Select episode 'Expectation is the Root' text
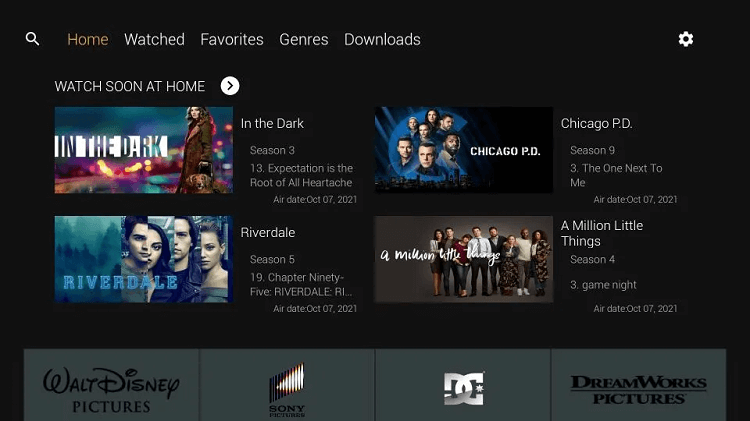 pyautogui.click(x=301, y=175)
